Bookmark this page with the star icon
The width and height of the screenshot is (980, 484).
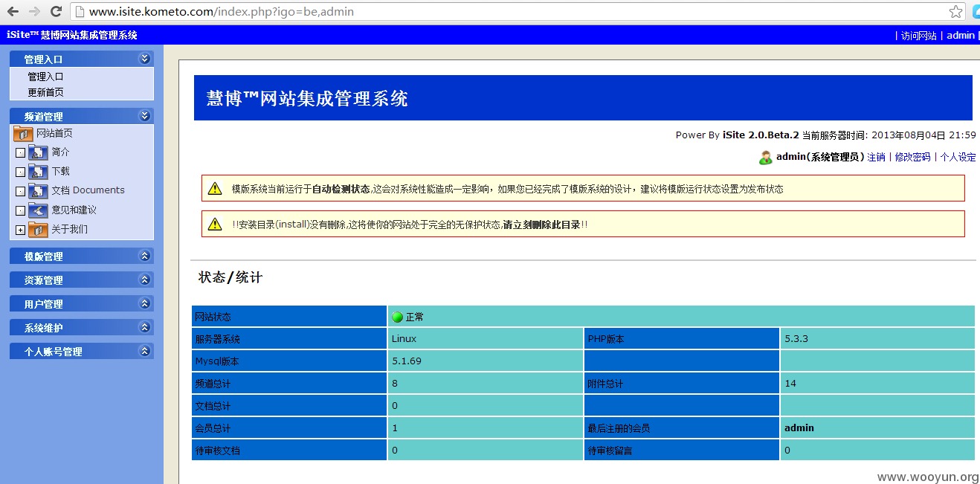(955, 11)
